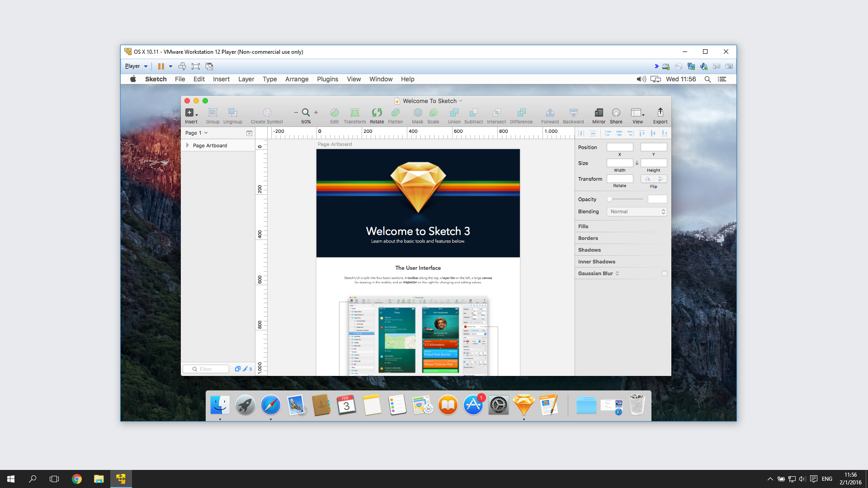Open the Arrange menu
This screenshot has height=488, width=868.
point(296,79)
